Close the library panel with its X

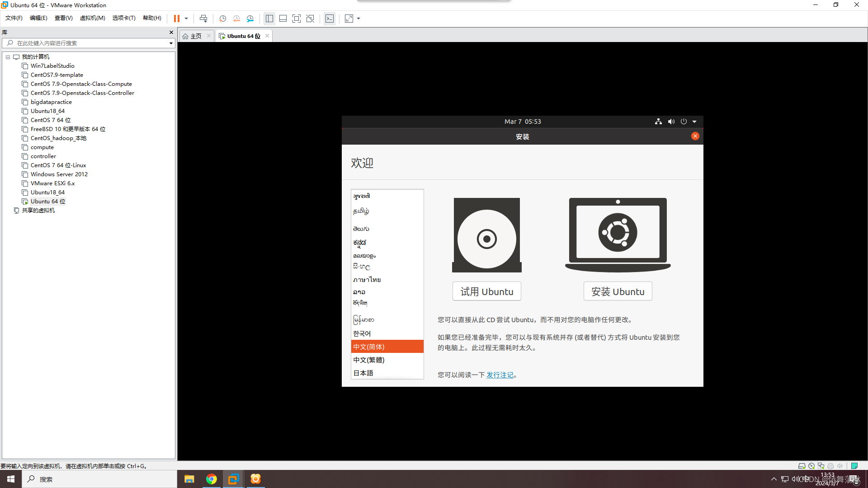coord(171,32)
